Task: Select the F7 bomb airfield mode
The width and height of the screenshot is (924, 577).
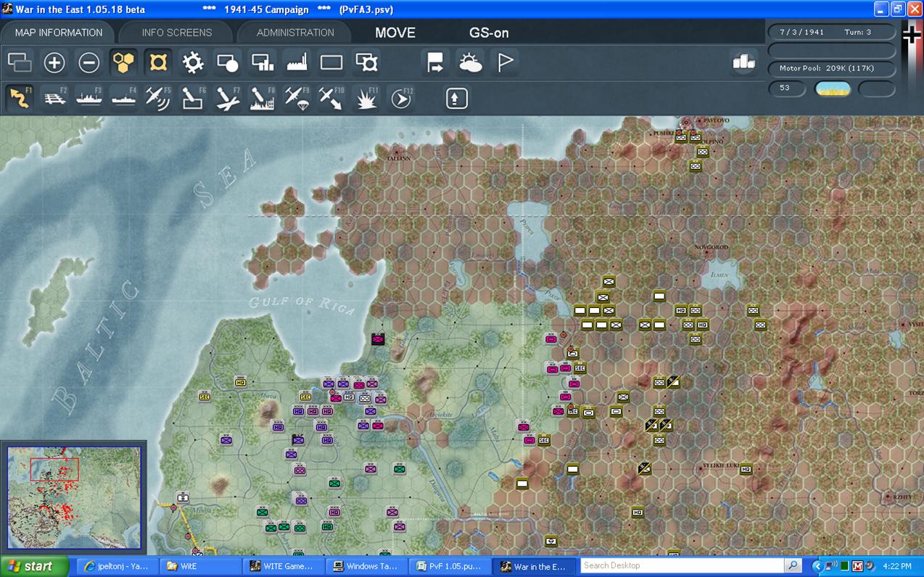Action: (x=228, y=98)
